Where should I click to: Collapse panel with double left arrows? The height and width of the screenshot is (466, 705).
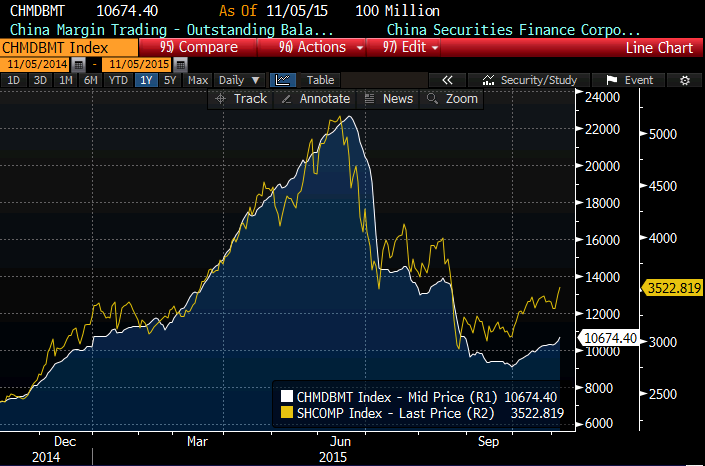coord(448,80)
